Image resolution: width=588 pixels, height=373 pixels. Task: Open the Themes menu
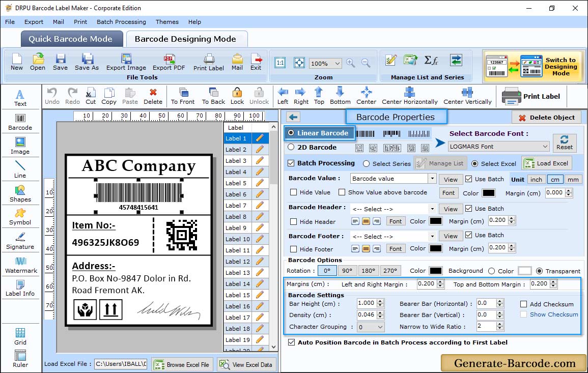(167, 22)
